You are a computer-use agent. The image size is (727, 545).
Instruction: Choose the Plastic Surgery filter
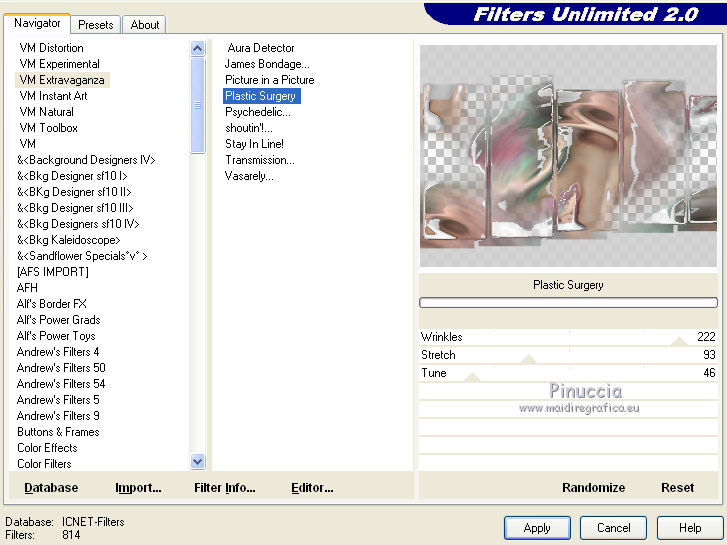(261, 96)
